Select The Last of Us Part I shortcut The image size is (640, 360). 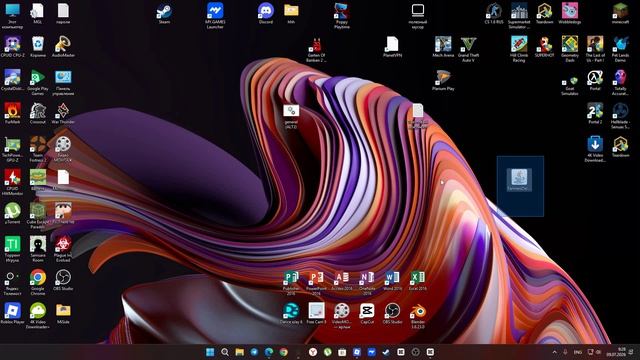595,49
